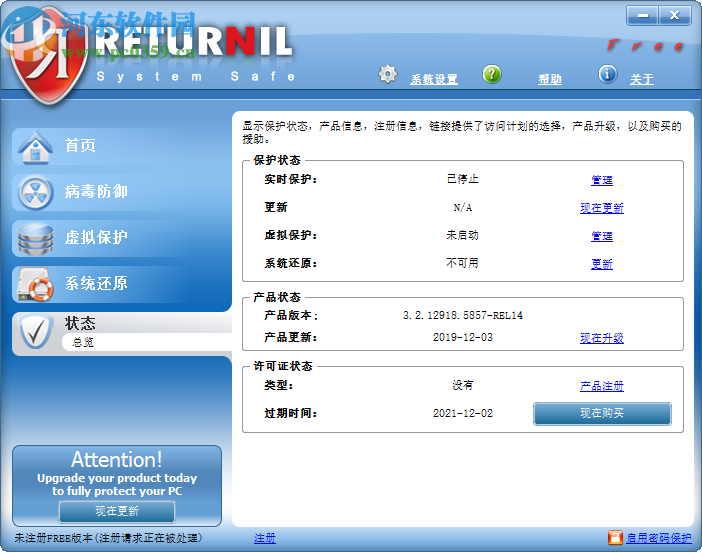
Task: Click 现在升级 link for 产品更新
Action: pyautogui.click(x=602, y=338)
